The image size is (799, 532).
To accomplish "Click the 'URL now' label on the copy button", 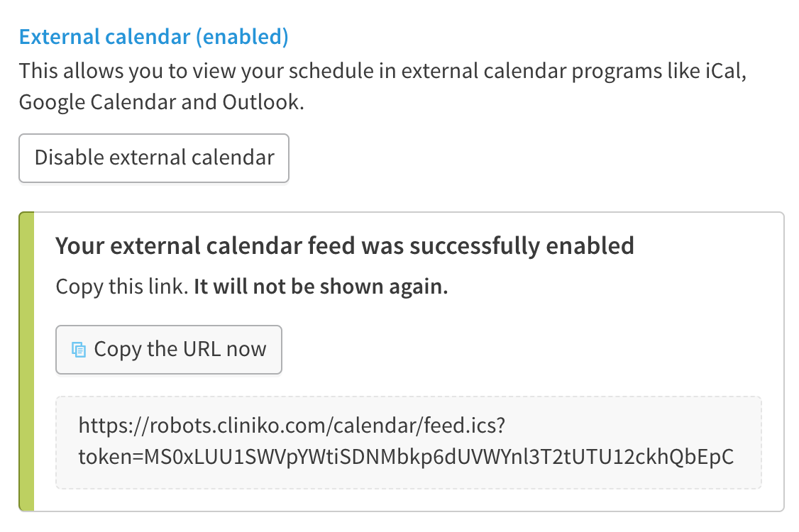I will 224,349.
